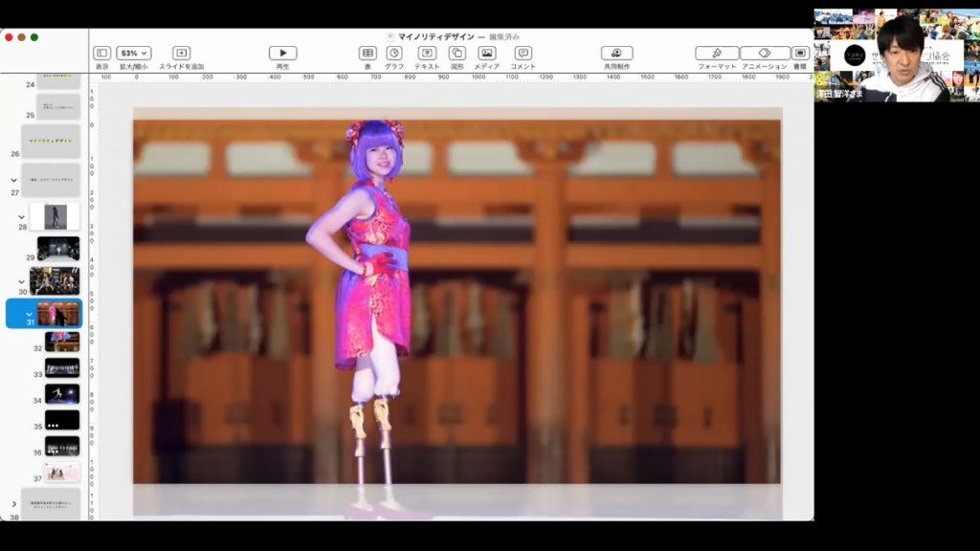Enter full screen with the green button
Viewport: 980px width, 551px height.
[34, 37]
